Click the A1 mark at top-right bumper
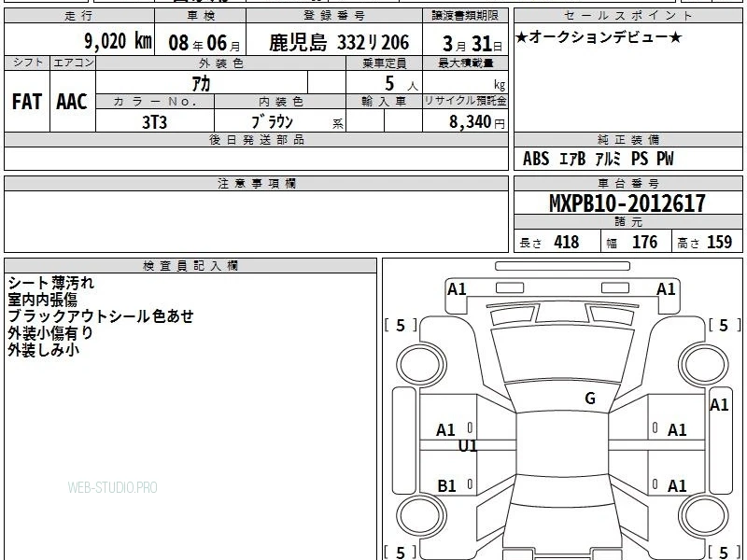 pyautogui.click(x=666, y=289)
